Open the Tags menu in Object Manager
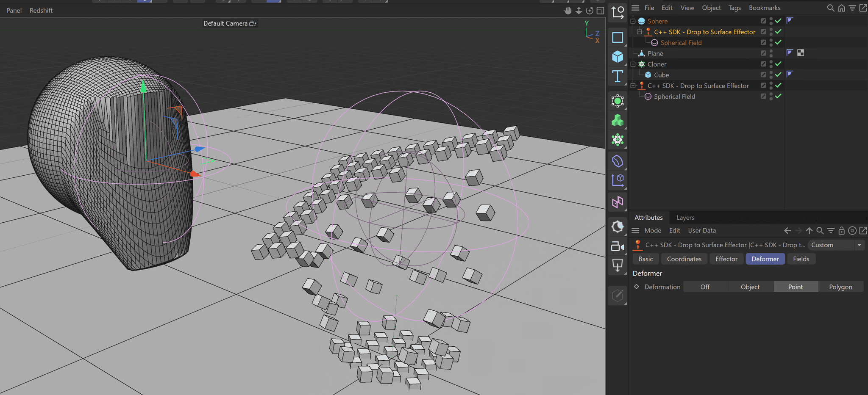Image resolution: width=868 pixels, height=395 pixels. 734,8
